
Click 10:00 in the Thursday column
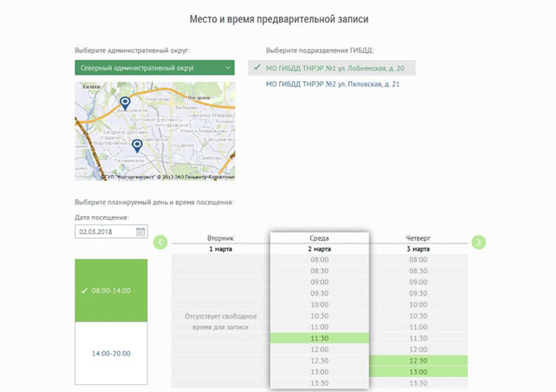coord(419,305)
